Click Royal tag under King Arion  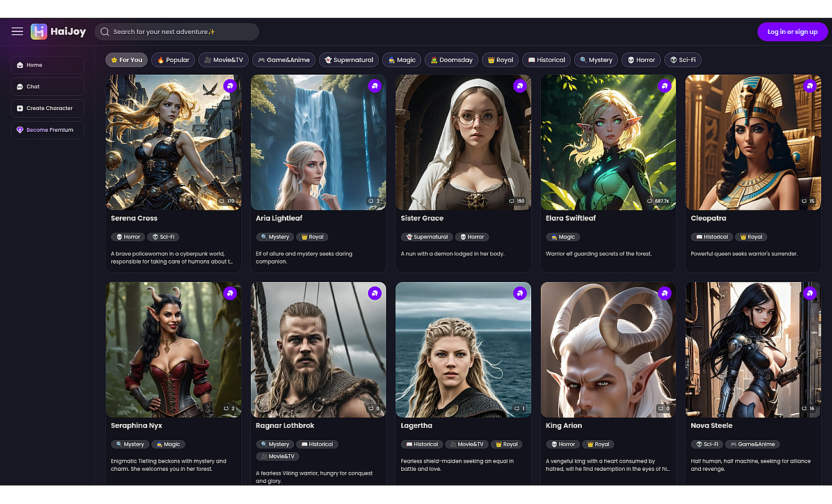coord(598,444)
